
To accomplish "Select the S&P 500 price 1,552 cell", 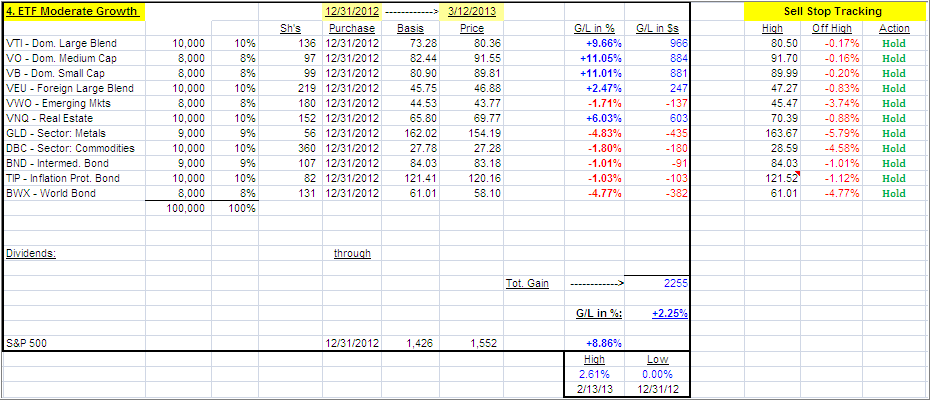I will [472, 343].
